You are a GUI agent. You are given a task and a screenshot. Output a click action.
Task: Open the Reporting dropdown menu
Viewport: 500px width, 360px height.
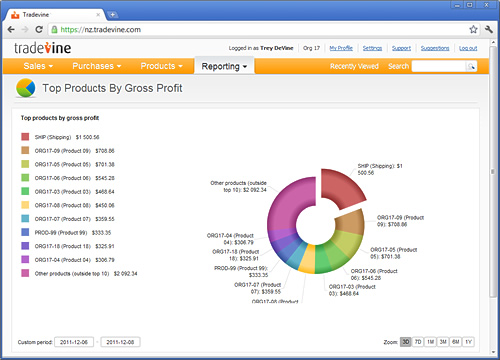click(x=224, y=66)
